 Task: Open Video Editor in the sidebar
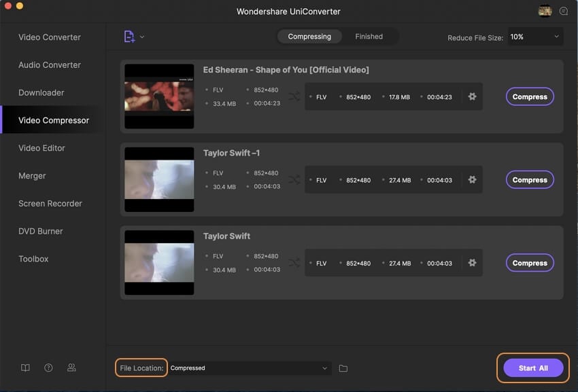[x=41, y=148]
